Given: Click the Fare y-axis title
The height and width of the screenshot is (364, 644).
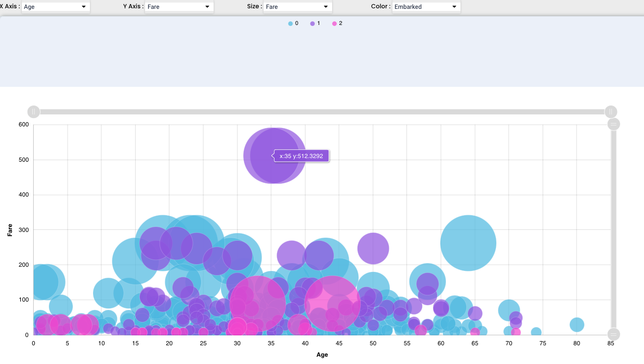Looking at the screenshot, I should pos(10,230).
